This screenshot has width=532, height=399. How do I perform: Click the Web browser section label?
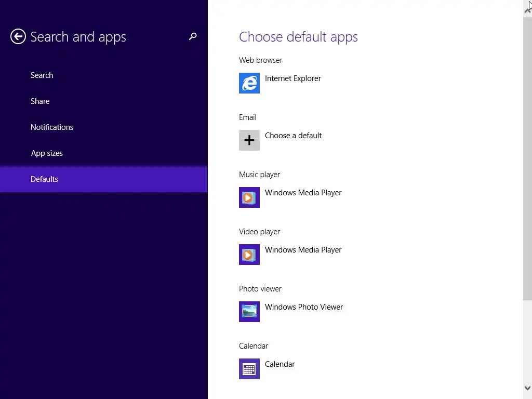pyautogui.click(x=260, y=60)
